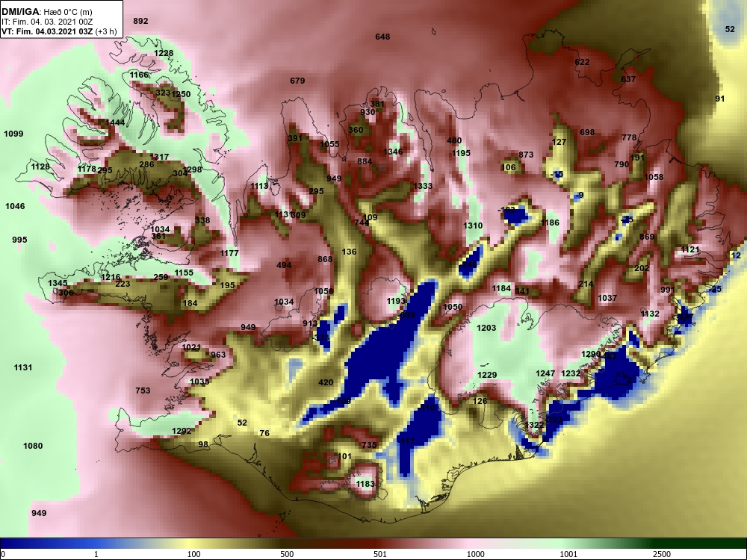747x560 pixels.
Task: Click the 868 value
Action: (325, 260)
